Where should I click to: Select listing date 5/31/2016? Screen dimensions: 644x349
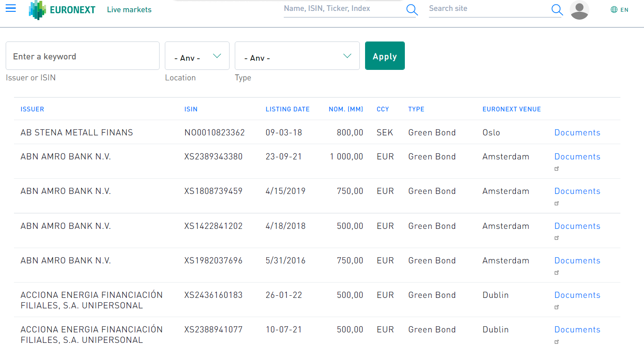pyautogui.click(x=285, y=260)
